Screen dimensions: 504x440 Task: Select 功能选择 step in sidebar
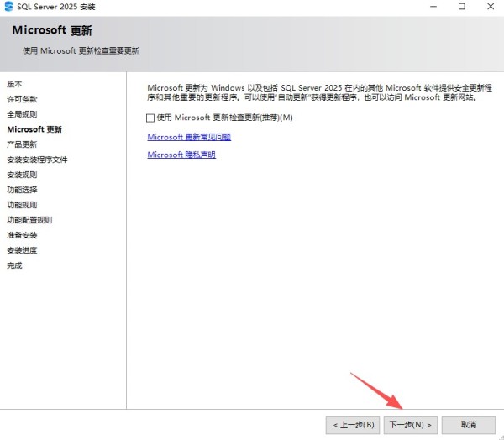tap(22, 190)
